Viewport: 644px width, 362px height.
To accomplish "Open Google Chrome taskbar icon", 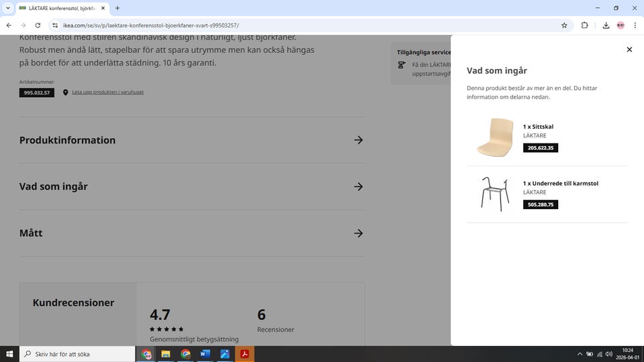I will click(185, 354).
